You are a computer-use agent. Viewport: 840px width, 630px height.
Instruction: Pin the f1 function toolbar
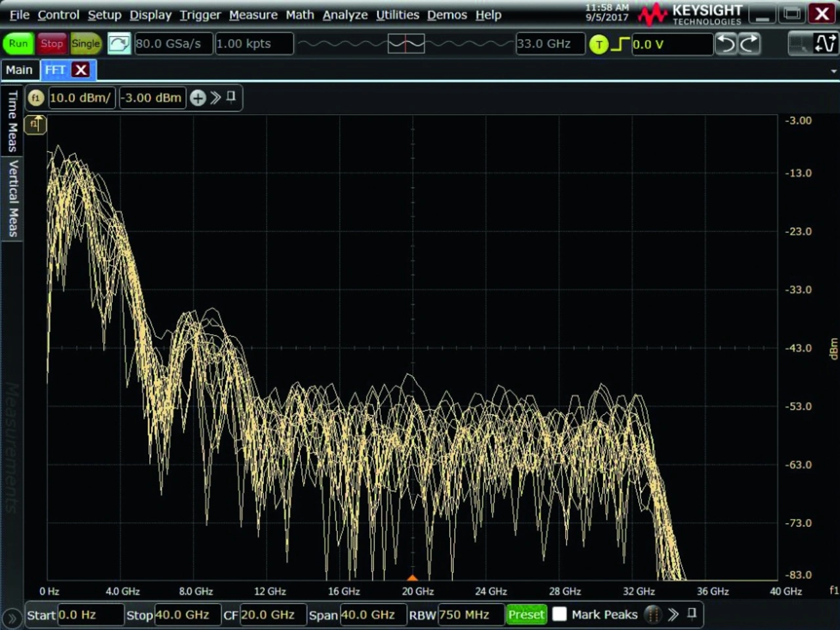pyautogui.click(x=231, y=97)
